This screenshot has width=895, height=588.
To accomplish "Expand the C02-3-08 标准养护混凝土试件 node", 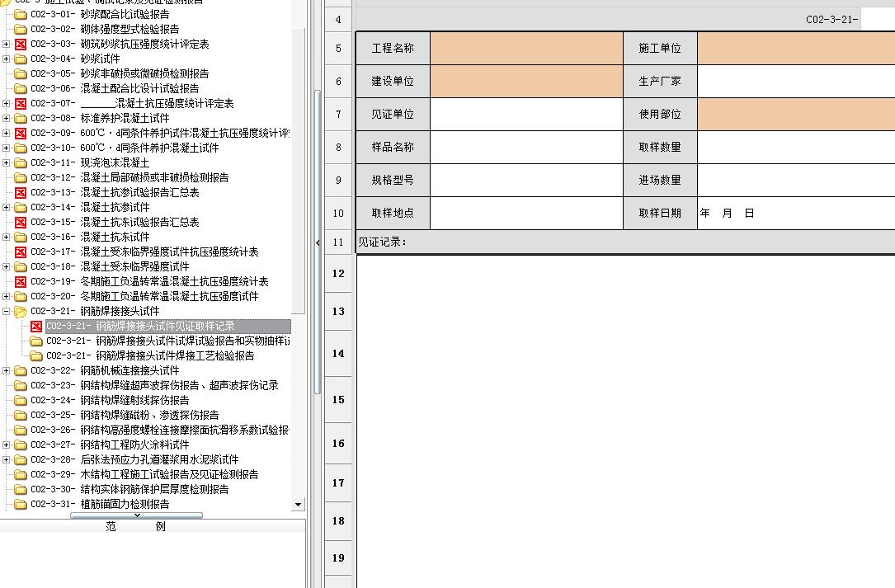I will 7,118.
